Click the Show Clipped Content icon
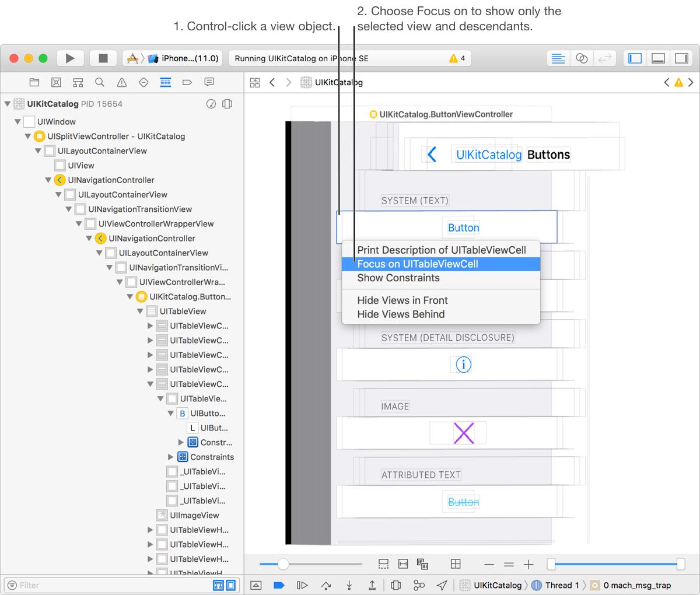This screenshot has height=595, width=700. click(x=383, y=564)
